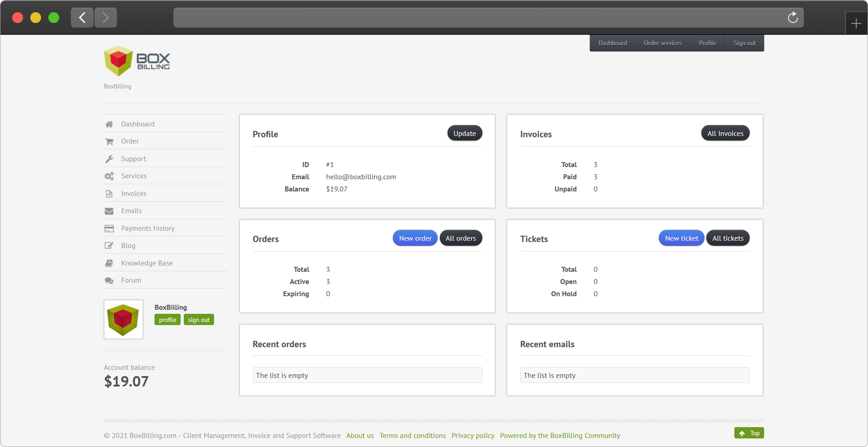Screen dimensions: 868x447
Task: Click the Payments history card icon
Action: point(109,228)
